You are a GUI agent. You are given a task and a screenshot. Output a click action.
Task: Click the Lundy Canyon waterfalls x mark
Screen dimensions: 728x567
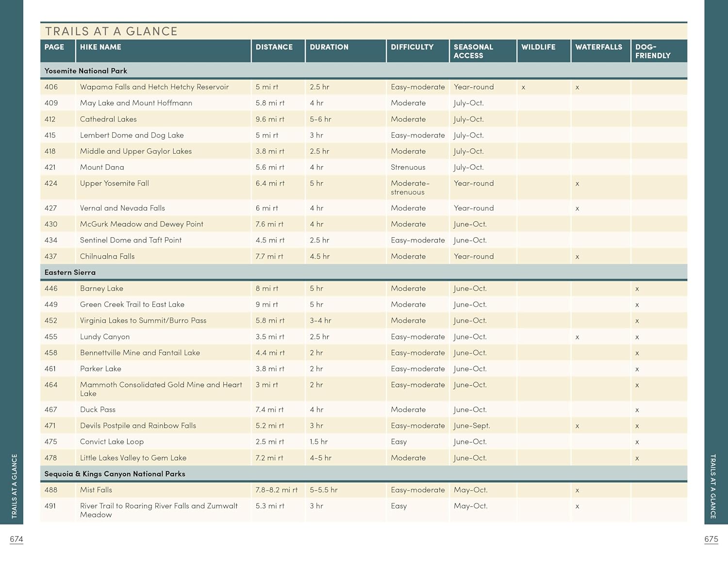tap(577, 337)
